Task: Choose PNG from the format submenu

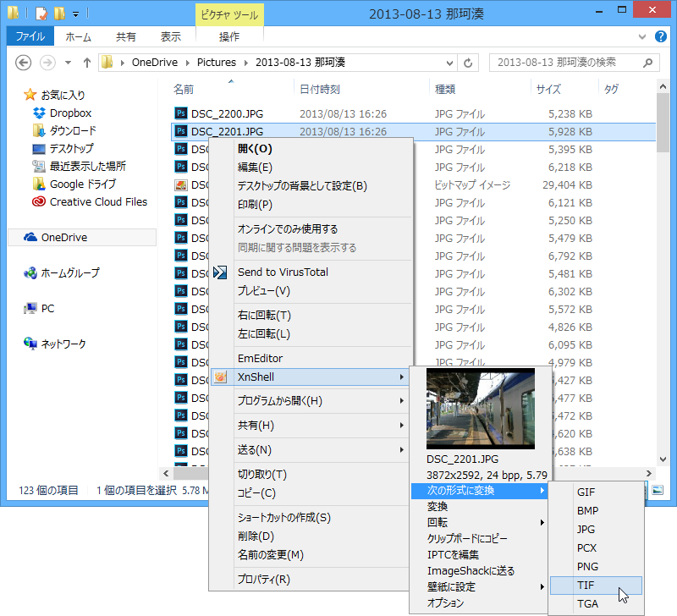Action: (x=587, y=566)
